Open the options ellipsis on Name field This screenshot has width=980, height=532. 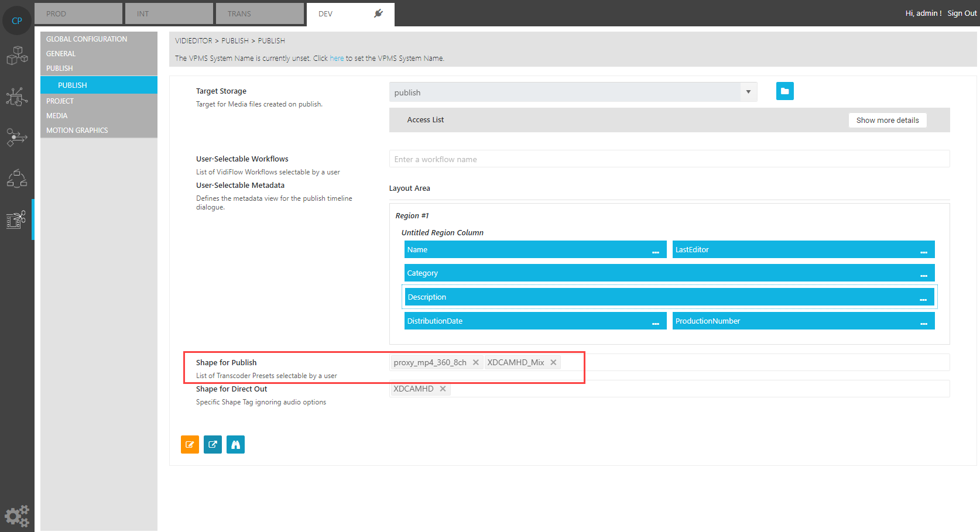pyautogui.click(x=655, y=251)
